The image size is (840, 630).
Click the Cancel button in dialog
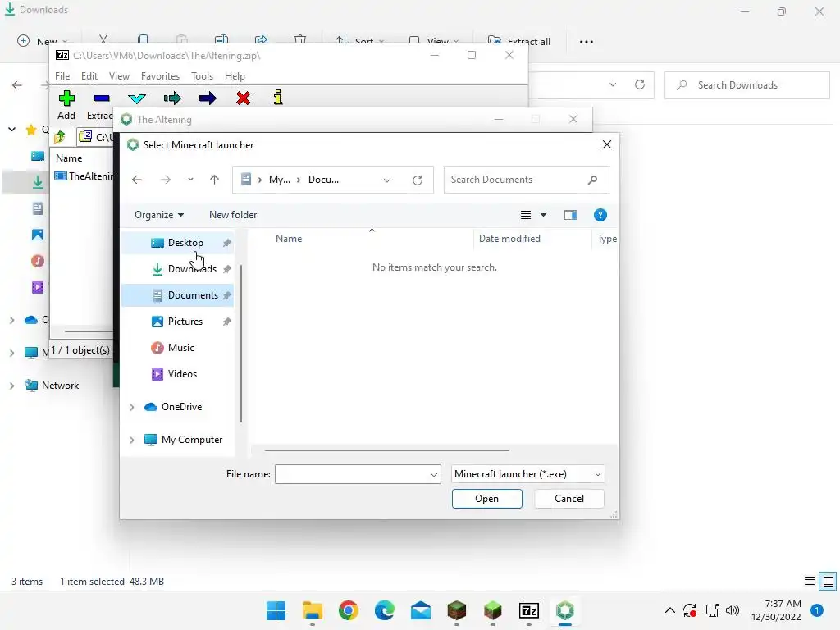pos(569,499)
